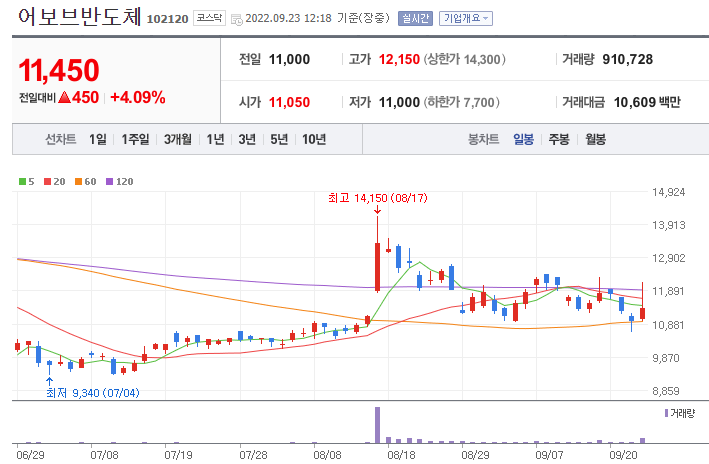Click the current price 11,450
Viewport: 709px width, 464px height.
point(59,71)
